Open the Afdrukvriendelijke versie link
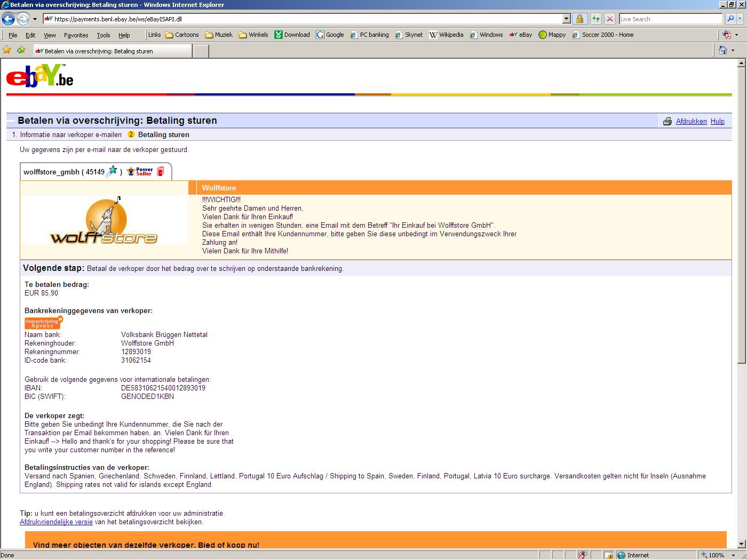The height and width of the screenshot is (560, 747). pyautogui.click(x=56, y=522)
